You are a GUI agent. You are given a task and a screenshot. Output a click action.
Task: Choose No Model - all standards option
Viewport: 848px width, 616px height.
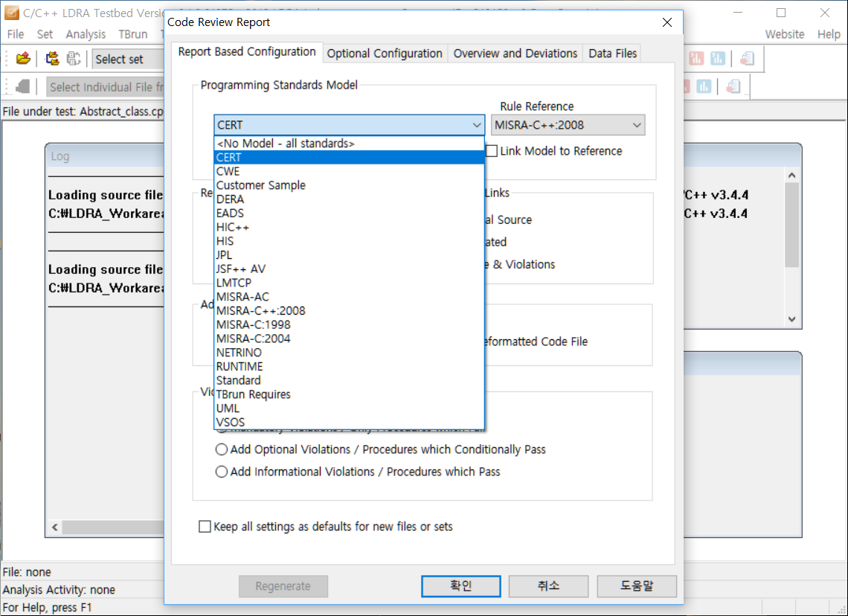(349, 144)
